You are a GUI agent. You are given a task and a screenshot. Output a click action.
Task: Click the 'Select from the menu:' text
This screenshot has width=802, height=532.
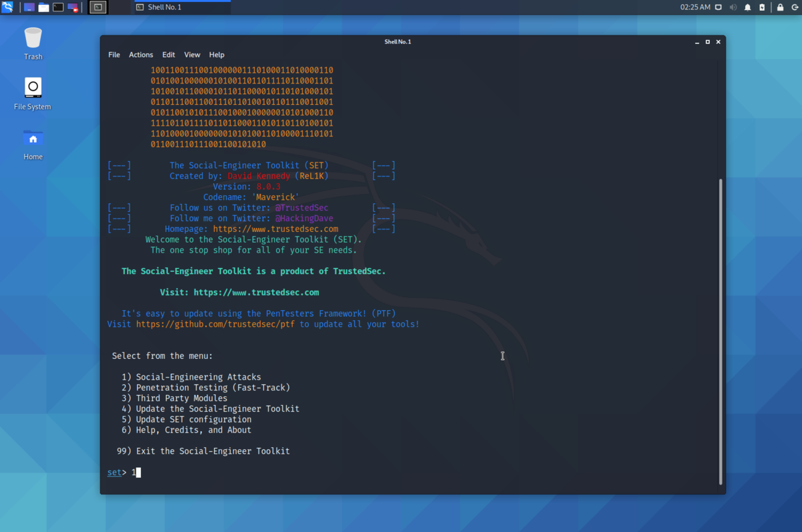coord(162,356)
